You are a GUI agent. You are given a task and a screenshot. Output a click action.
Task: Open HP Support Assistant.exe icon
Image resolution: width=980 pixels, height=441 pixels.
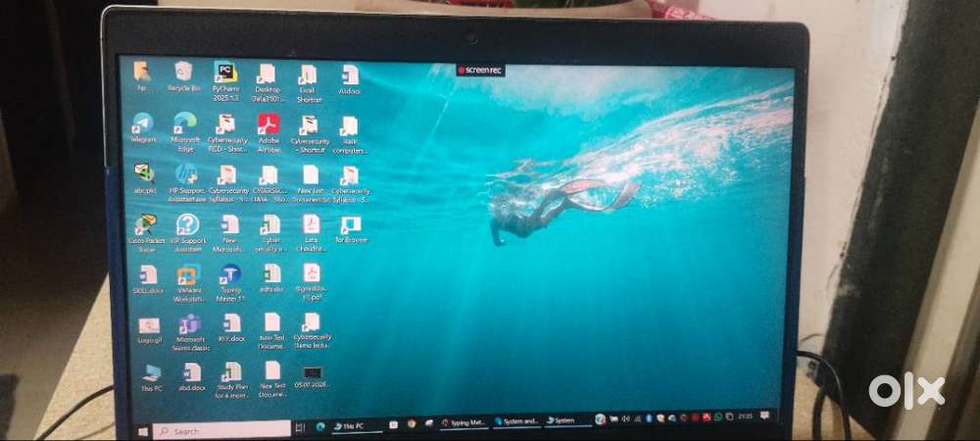coord(186,182)
